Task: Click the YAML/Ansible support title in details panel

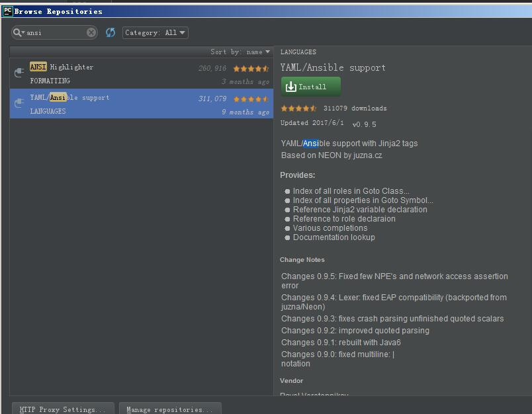Action: tap(333, 68)
